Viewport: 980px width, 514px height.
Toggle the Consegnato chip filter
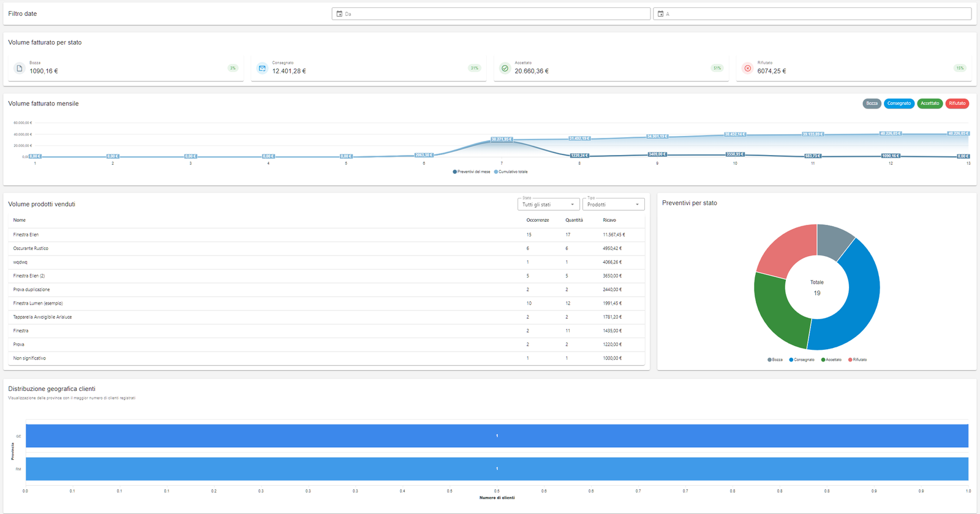pyautogui.click(x=899, y=104)
